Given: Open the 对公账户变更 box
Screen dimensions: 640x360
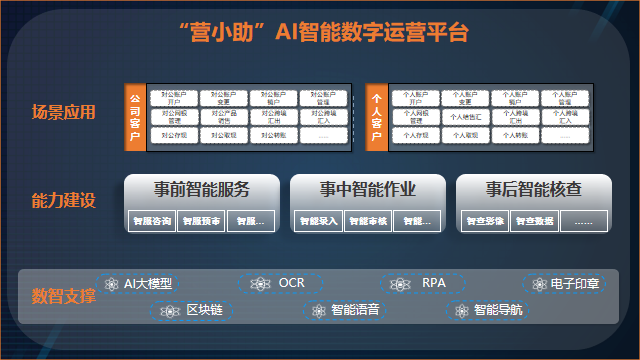Looking at the screenshot, I should (x=224, y=98).
